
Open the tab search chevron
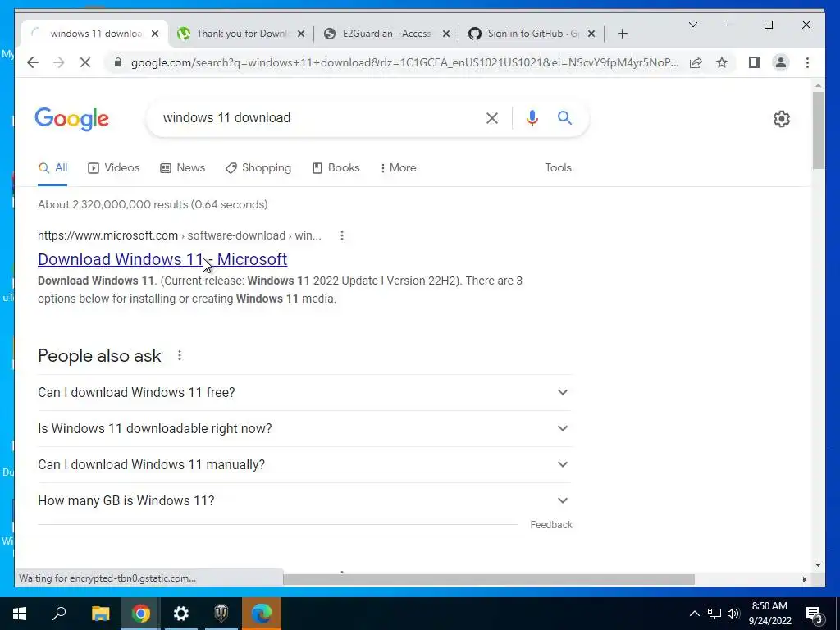(x=692, y=25)
